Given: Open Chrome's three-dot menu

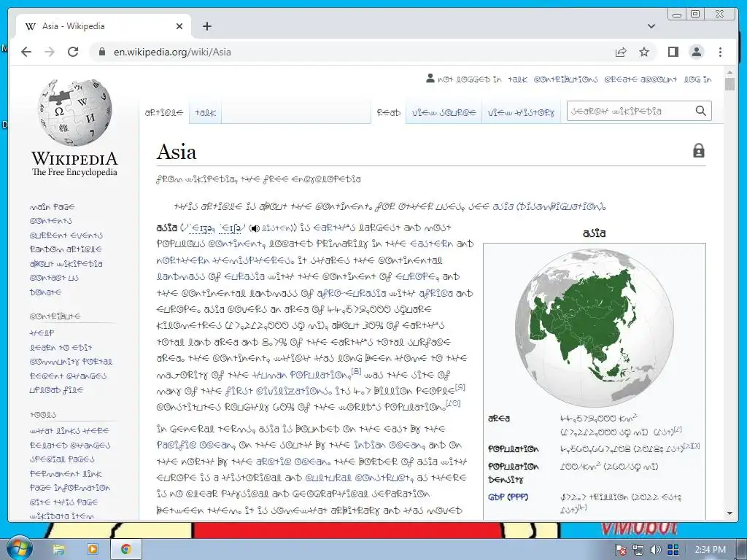Looking at the screenshot, I should [x=720, y=52].
